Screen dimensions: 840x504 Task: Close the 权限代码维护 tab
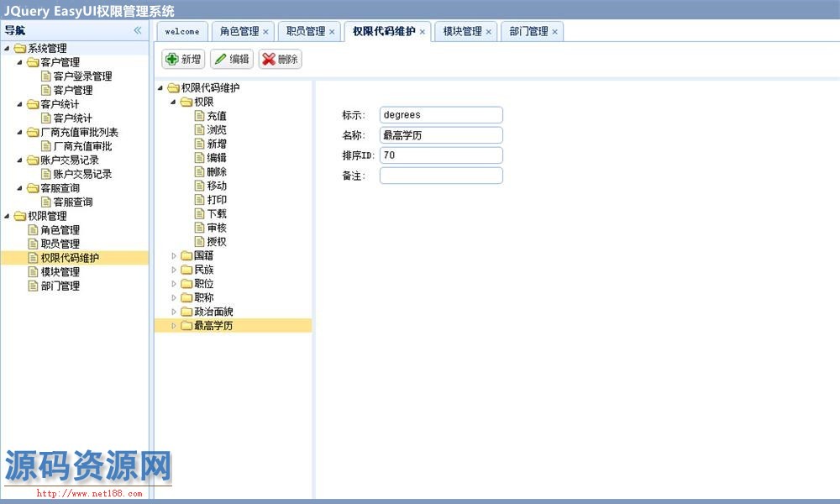click(x=423, y=32)
